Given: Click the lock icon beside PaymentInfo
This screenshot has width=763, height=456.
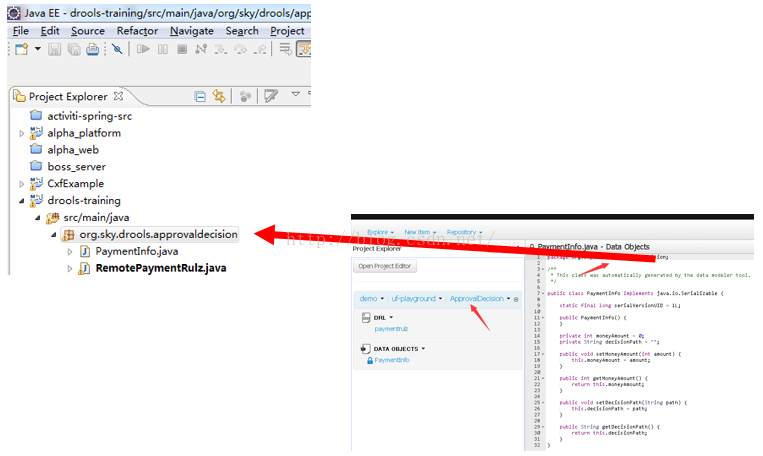Looking at the screenshot, I should pos(370,361).
